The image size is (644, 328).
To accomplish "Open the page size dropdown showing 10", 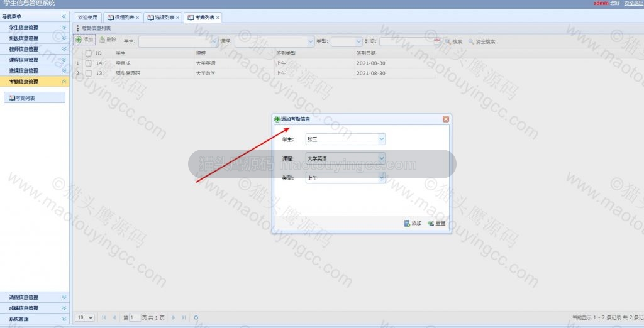I will click(x=85, y=317).
